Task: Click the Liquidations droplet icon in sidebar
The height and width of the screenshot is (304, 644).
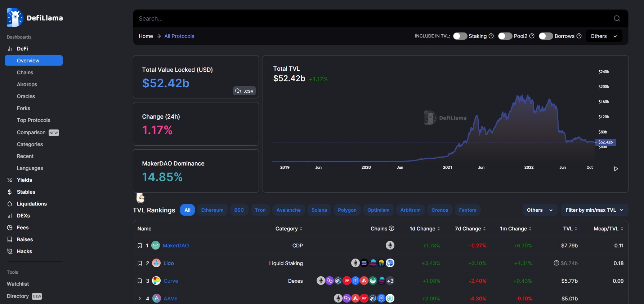Action: tap(10, 204)
